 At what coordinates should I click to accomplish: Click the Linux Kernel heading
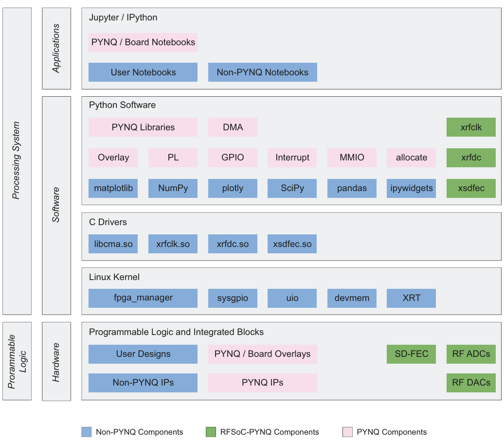coord(114,277)
